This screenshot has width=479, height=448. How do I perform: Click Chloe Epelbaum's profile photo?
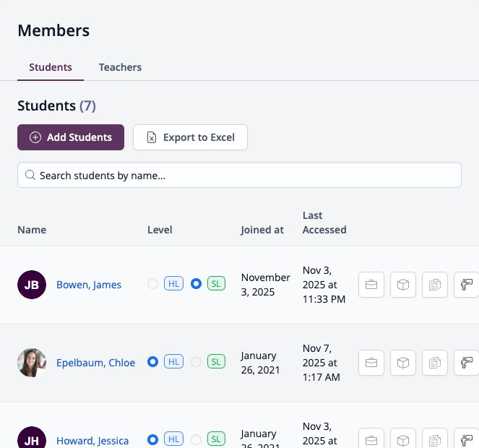click(32, 363)
